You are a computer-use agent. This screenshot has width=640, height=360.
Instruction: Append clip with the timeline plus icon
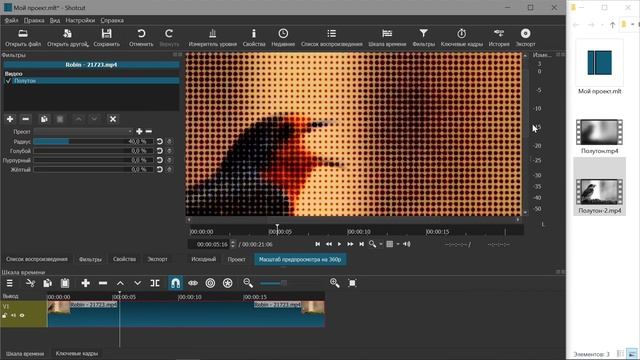(85, 283)
